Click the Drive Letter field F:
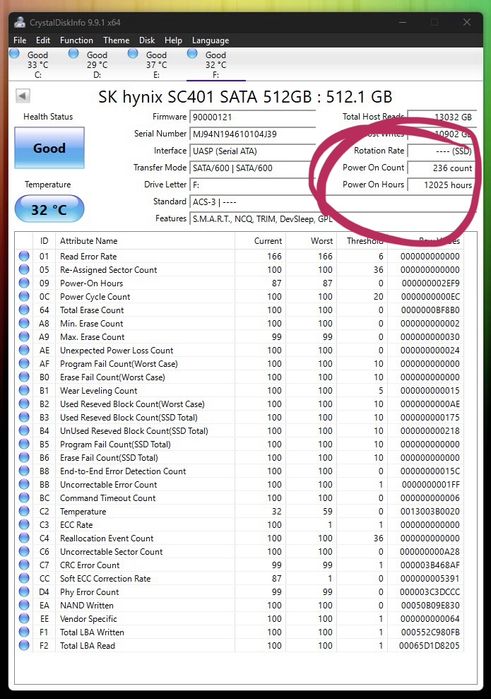This screenshot has height=699, width=491. click(x=252, y=185)
